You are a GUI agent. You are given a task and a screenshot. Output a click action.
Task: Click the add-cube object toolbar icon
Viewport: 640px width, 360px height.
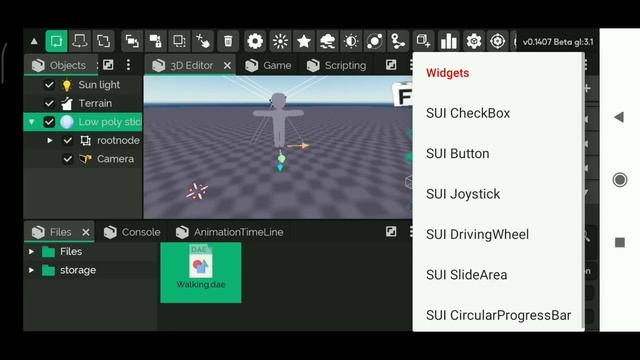point(423,41)
